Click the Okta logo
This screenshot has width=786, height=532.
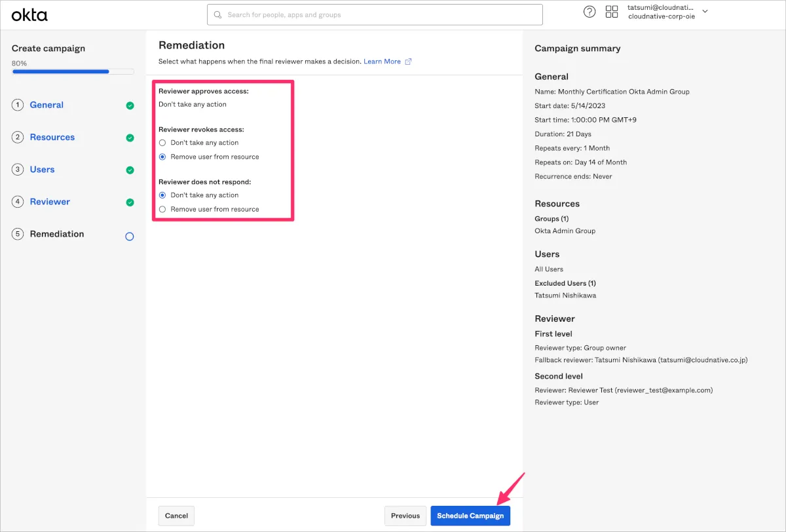(29, 14)
